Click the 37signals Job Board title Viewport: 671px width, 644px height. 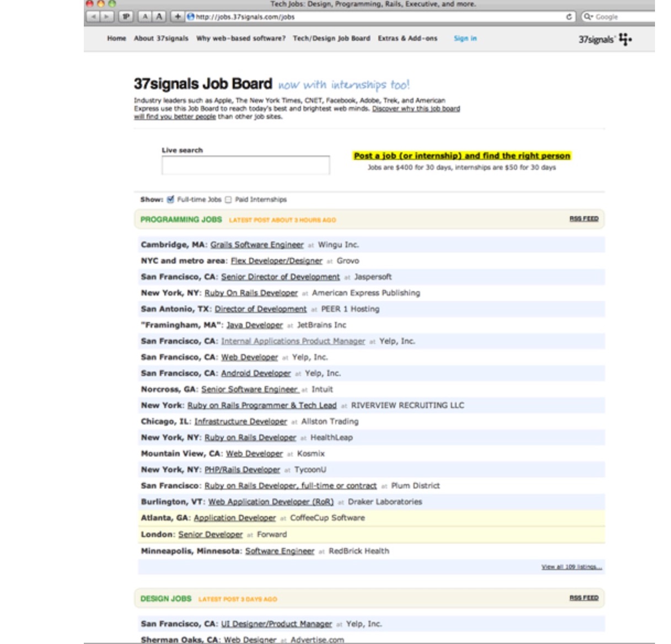point(203,84)
